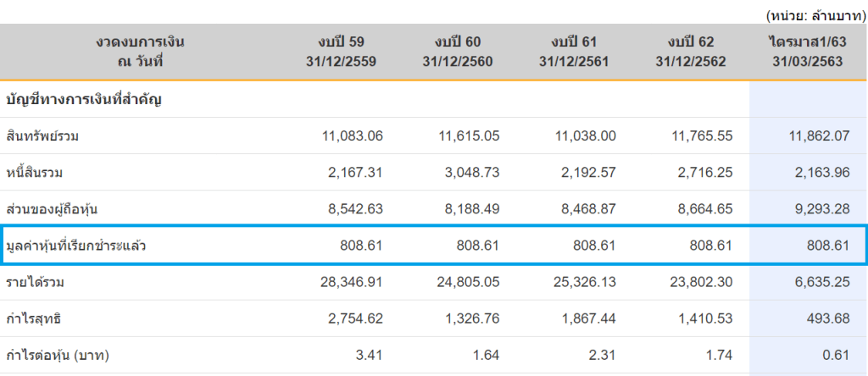Screen dimensions: 868x376
Task: Click the งวดงบการเงิน ณ วันที่ header cell
Action: 140,52
